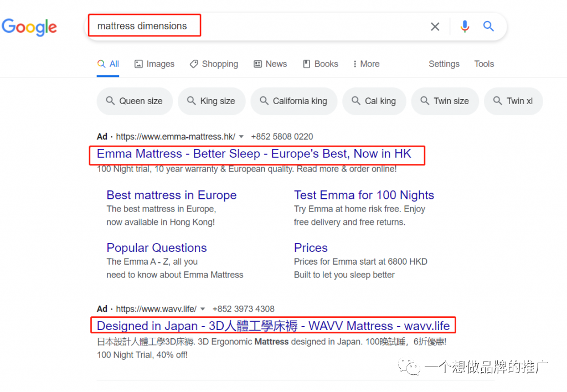Open the Settings menu
Image resolution: width=567 pixels, height=392 pixels.
pos(444,64)
